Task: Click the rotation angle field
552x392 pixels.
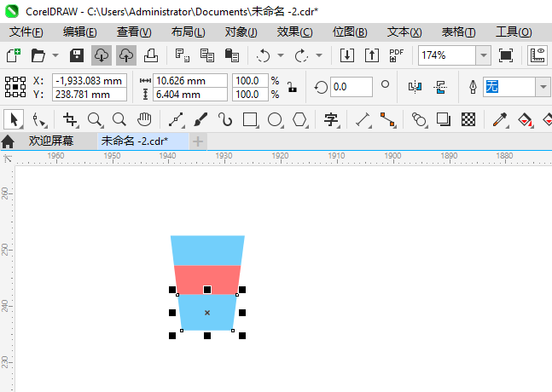Action: point(351,87)
